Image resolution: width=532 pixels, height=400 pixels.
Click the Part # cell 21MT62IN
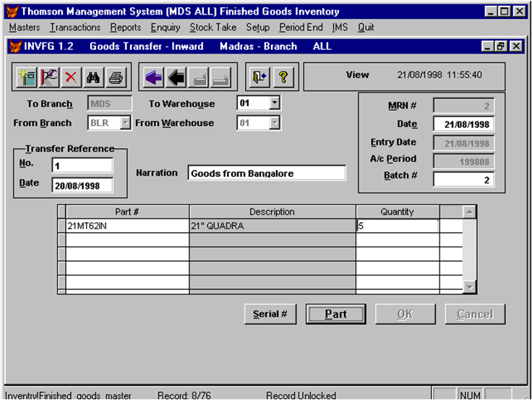(x=127, y=226)
